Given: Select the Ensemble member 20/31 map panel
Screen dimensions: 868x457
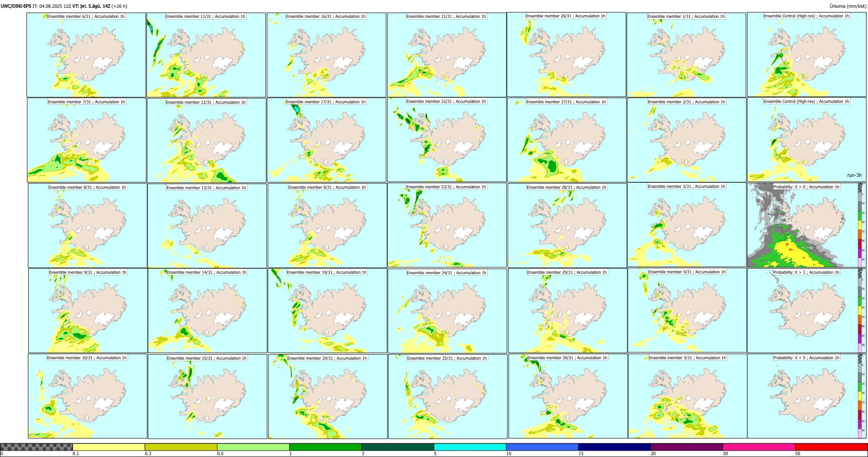Looking at the screenshot, I should [x=328, y=396].
